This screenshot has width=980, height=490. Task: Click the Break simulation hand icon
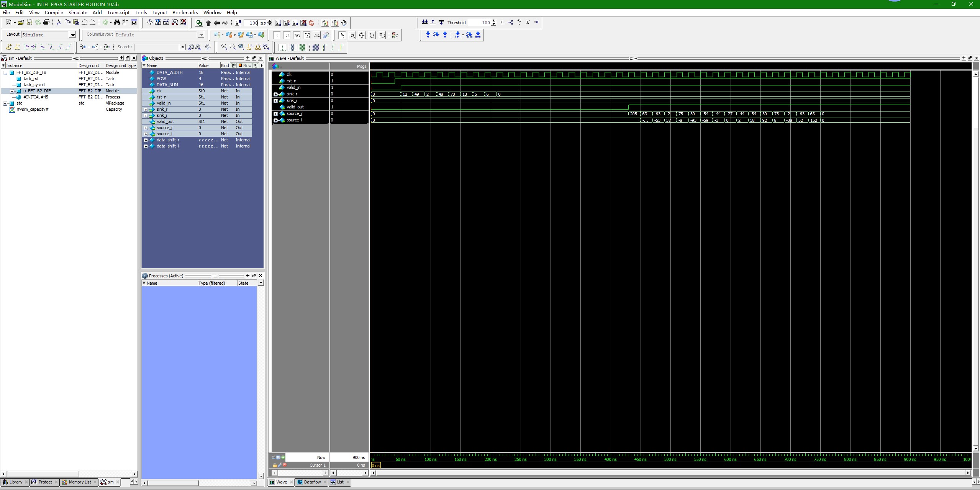[344, 23]
